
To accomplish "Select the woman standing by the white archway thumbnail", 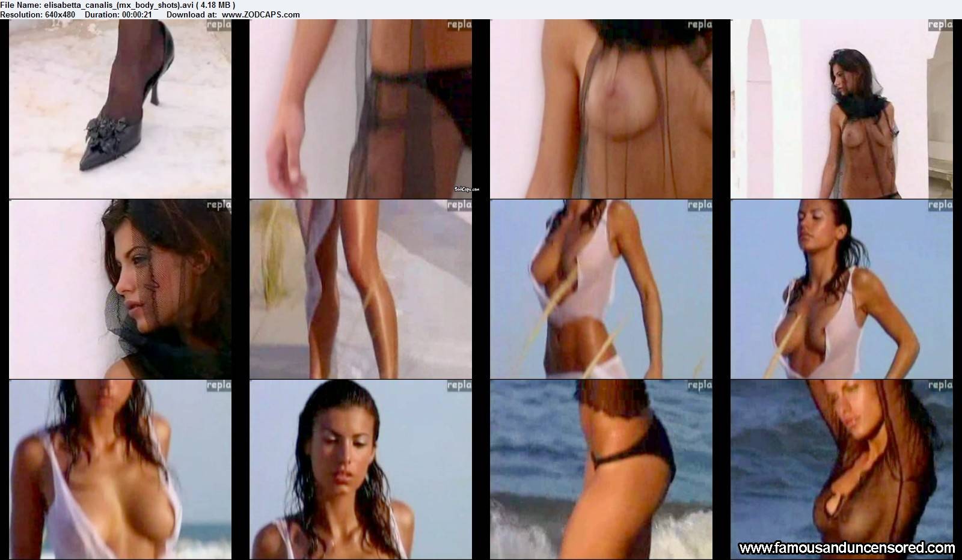I will click(841, 109).
